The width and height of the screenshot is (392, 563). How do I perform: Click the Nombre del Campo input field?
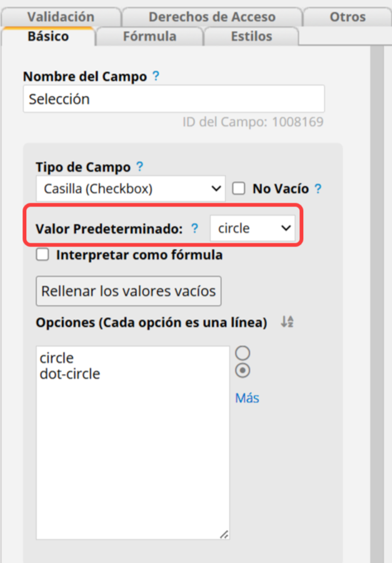[174, 99]
